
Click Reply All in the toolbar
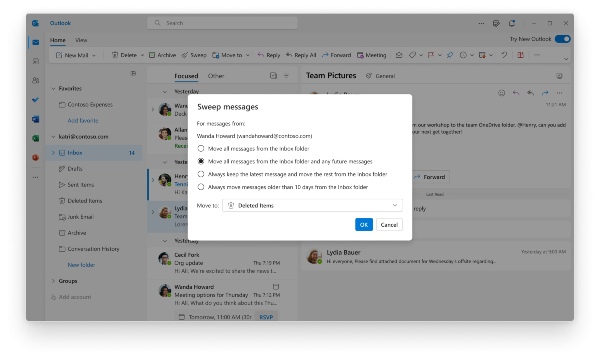[x=301, y=55]
